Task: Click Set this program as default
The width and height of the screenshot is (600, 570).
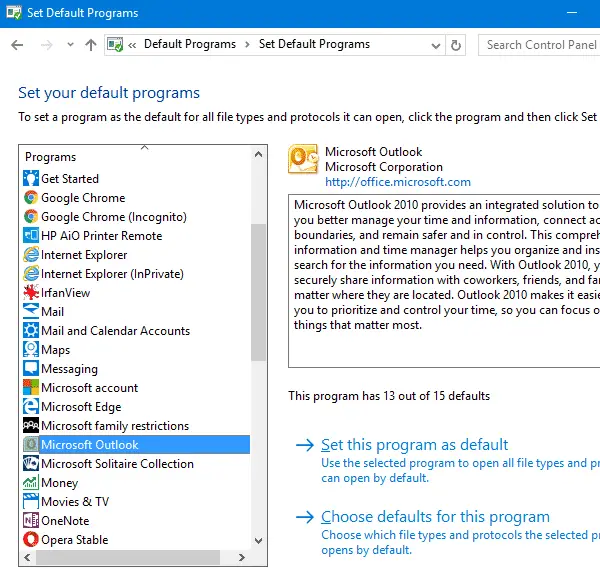Action: click(x=414, y=445)
